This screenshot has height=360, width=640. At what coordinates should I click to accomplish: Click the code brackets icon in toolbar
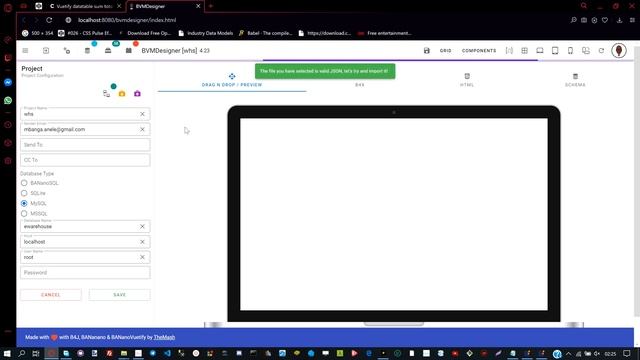509,51
